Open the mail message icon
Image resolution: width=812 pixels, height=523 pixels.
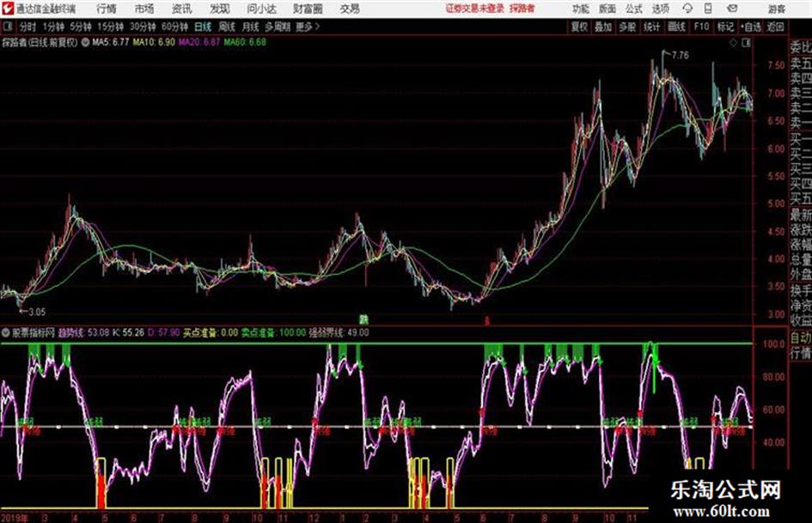click(732, 9)
